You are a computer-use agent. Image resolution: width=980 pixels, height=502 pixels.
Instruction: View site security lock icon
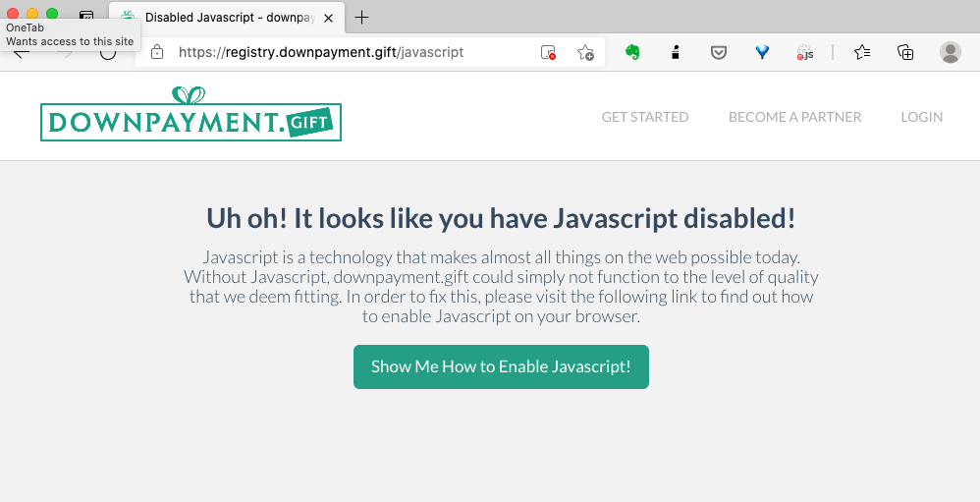[x=157, y=52]
